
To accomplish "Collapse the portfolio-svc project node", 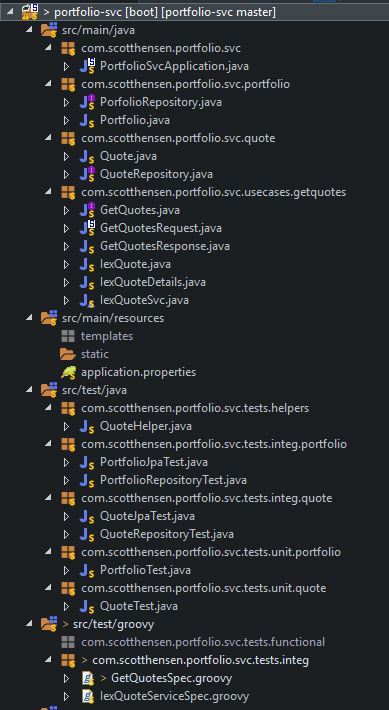I will 10,12.
